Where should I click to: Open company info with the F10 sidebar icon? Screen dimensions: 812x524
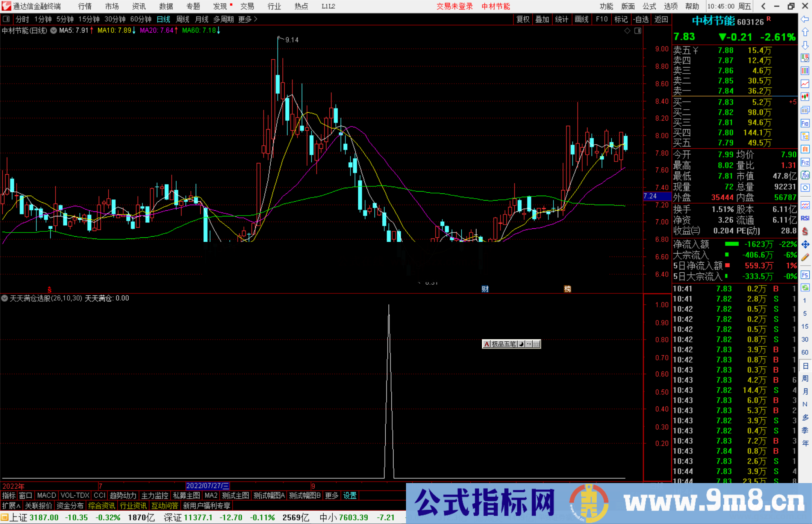805,123
